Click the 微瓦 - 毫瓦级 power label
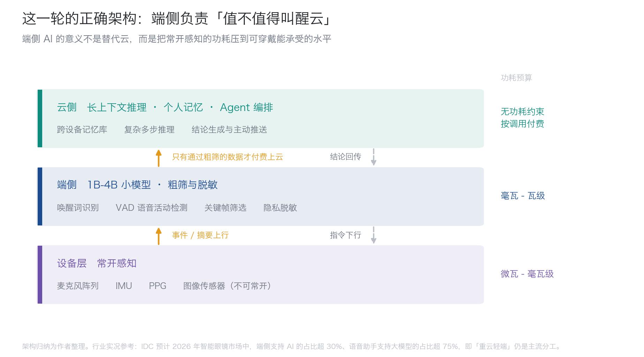Screen dimensions: 644x357 527,274
